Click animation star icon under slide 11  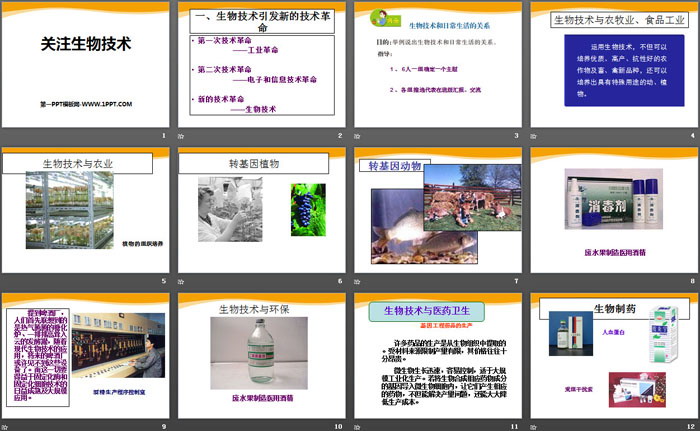(357, 427)
